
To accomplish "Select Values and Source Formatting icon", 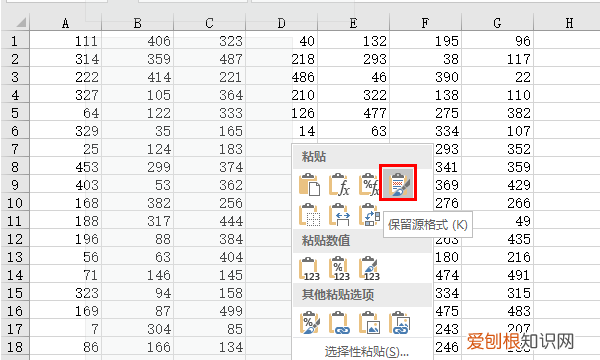I will pos(369,268).
